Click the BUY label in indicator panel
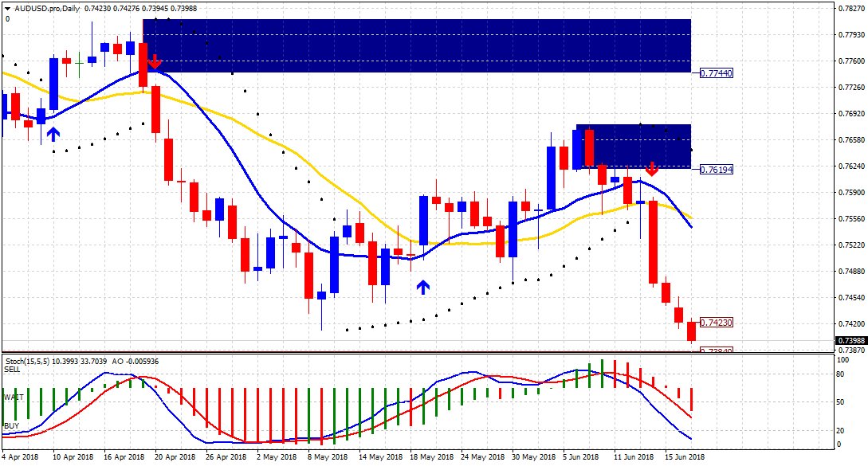 click(11, 425)
